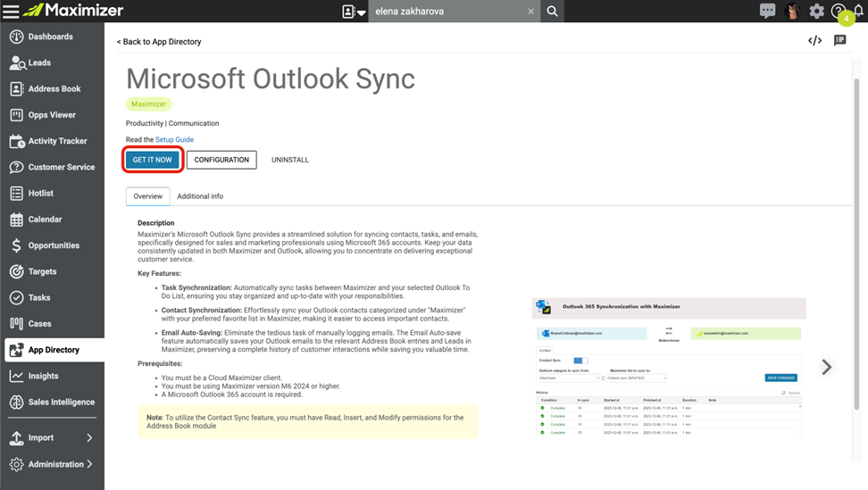Open the user profile avatar
Screen dimensions: 868x490
click(792, 11)
